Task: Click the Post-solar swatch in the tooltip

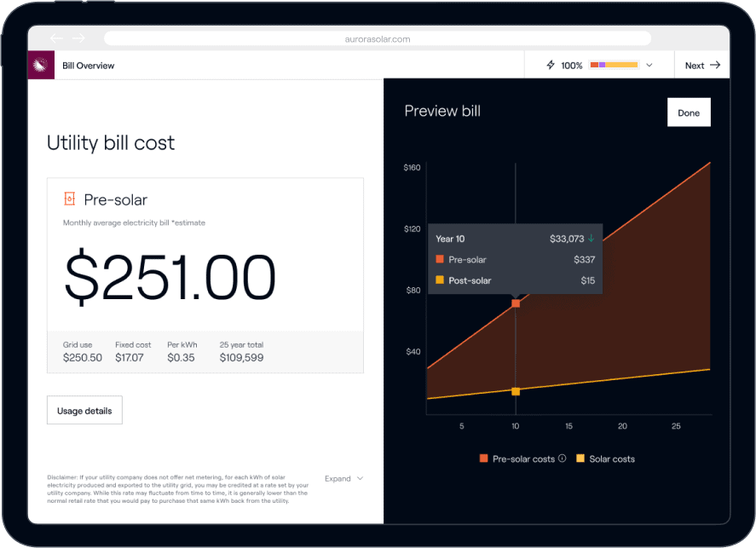Action: (440, 280)
